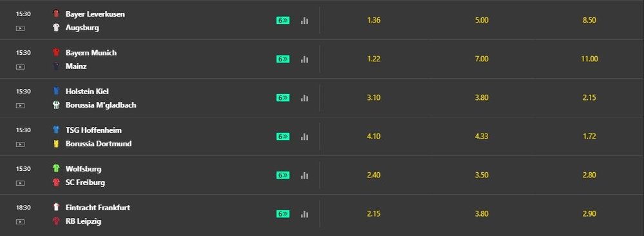The height and width of the screenshot is (236, 644).
Task: Select 2.15 odds for Borussia M'gladbach win
Action: tap(589, 97)
